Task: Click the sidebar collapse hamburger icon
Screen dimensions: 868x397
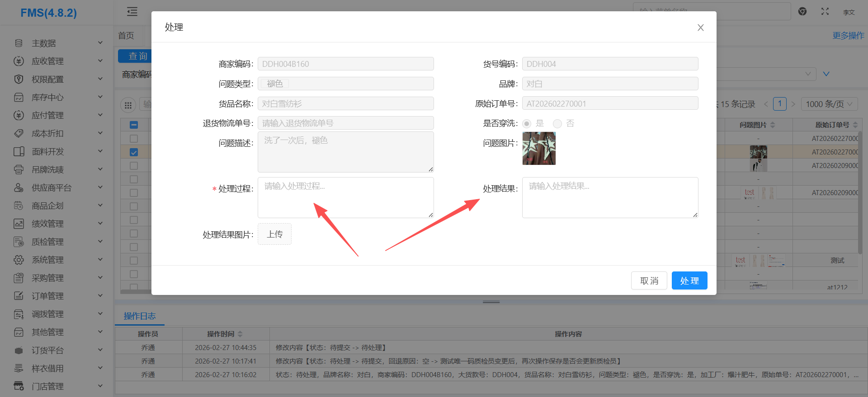Action: click(x=132, y=12)
